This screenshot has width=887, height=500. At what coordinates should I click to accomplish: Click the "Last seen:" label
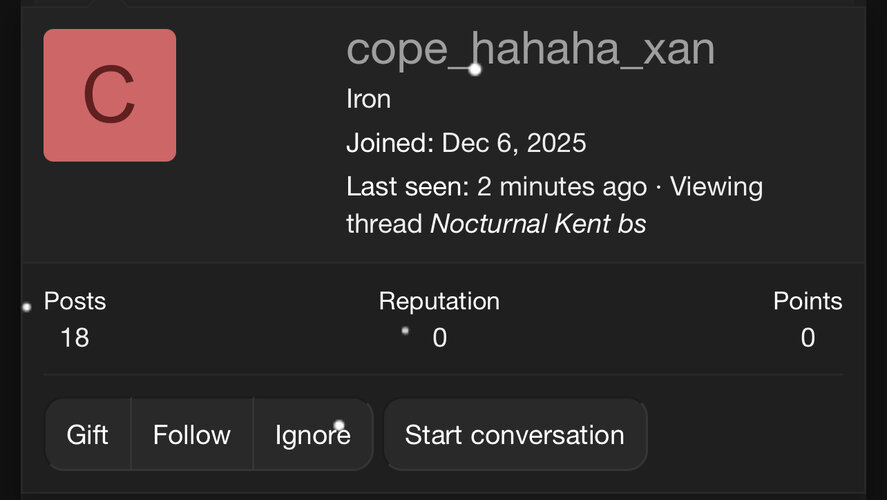click(x=408, y=187)
